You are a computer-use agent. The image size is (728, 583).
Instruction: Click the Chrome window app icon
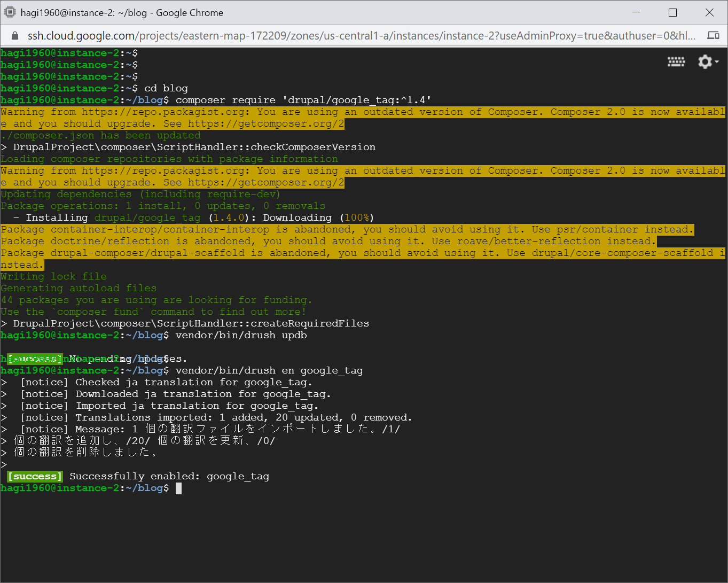pyautogui.click(x=10, y=12)
